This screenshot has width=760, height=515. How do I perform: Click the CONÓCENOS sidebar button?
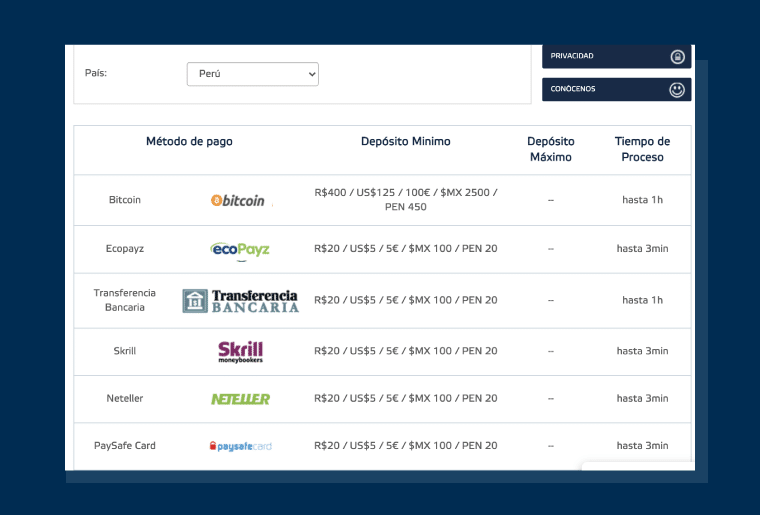(x=617, y=90)
